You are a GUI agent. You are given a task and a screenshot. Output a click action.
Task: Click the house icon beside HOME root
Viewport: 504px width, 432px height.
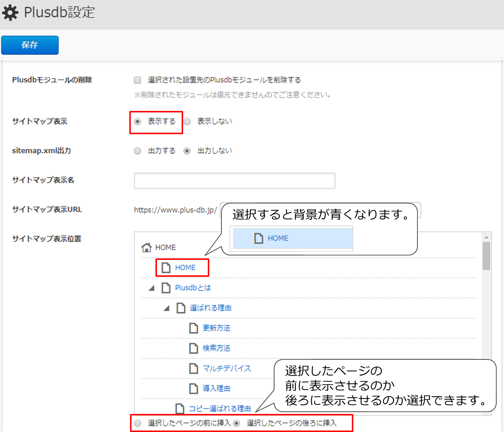tap(147, 247)
